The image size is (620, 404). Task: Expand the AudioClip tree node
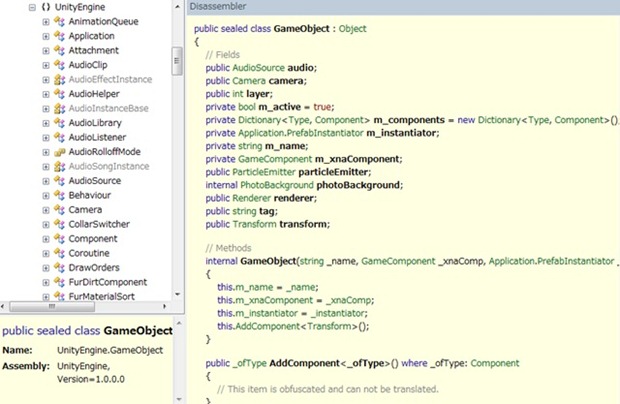pyautogui.click(x=46, y=65)
